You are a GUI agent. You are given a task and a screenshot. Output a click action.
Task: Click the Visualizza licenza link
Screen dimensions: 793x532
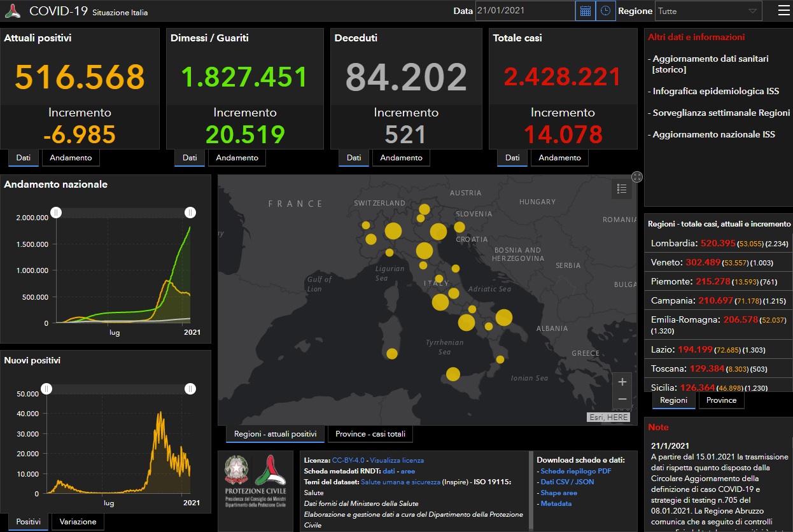tap(396, 460)
